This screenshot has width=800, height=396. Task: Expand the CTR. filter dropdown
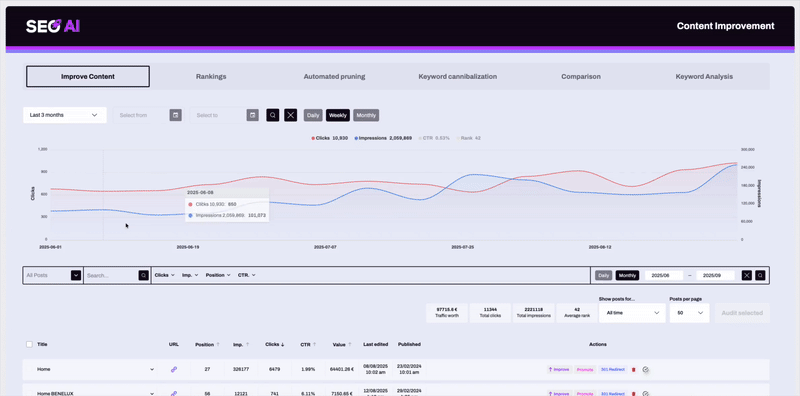(x=246, y=275)
